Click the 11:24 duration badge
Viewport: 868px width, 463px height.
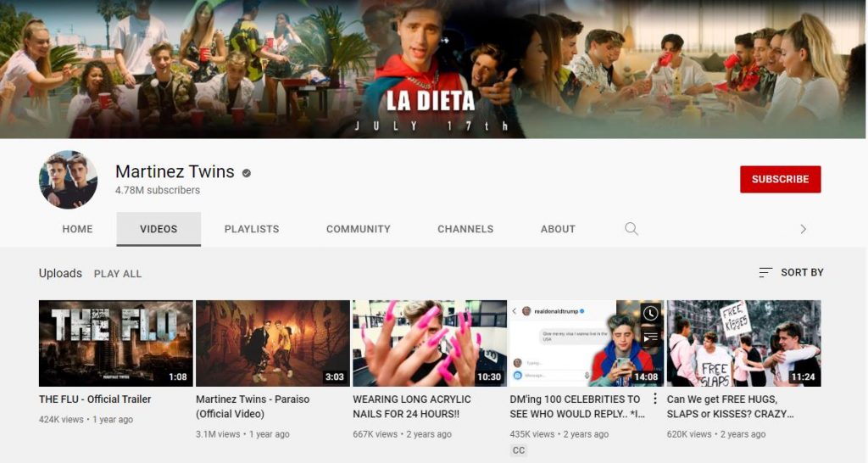(x=804, y=377)
